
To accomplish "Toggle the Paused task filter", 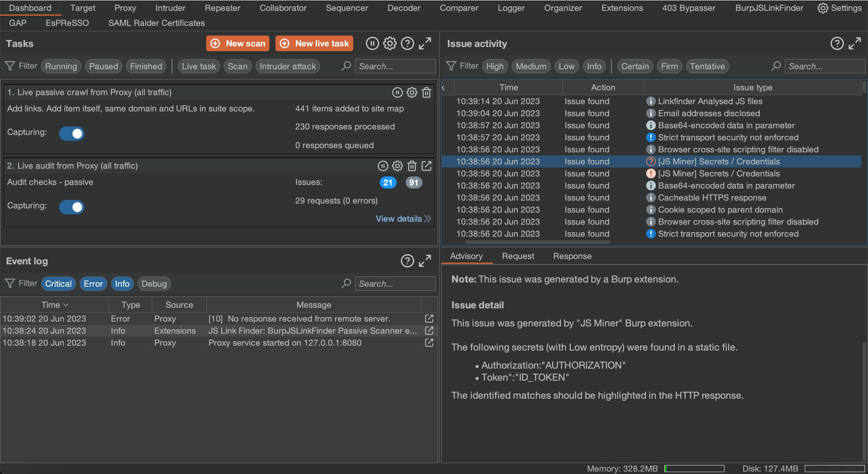I will (103, 66).
